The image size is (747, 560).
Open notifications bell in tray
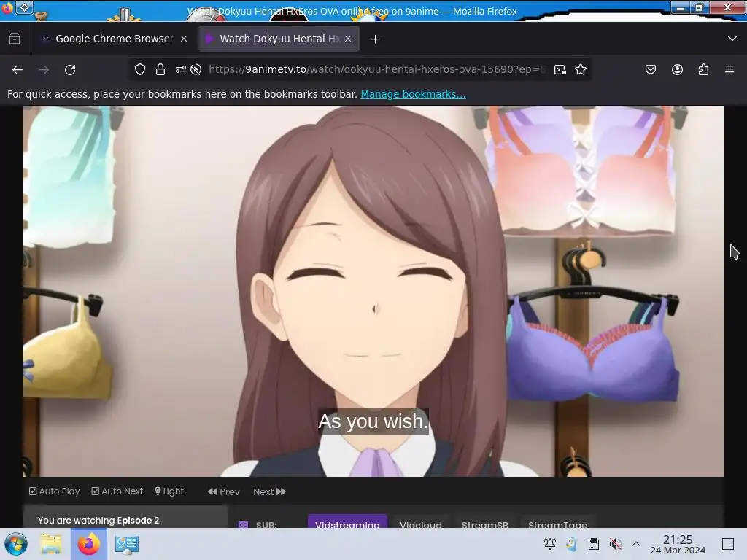click(550, 544)
